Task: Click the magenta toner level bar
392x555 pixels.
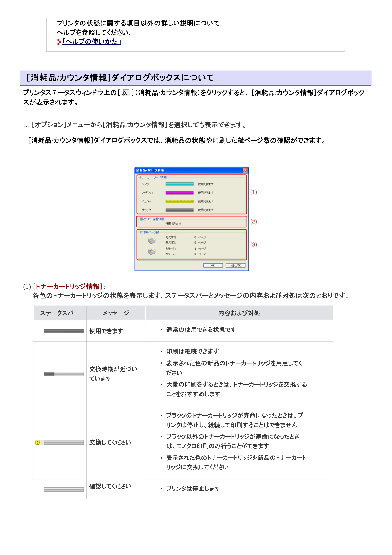Action: [x=180, y=193]
